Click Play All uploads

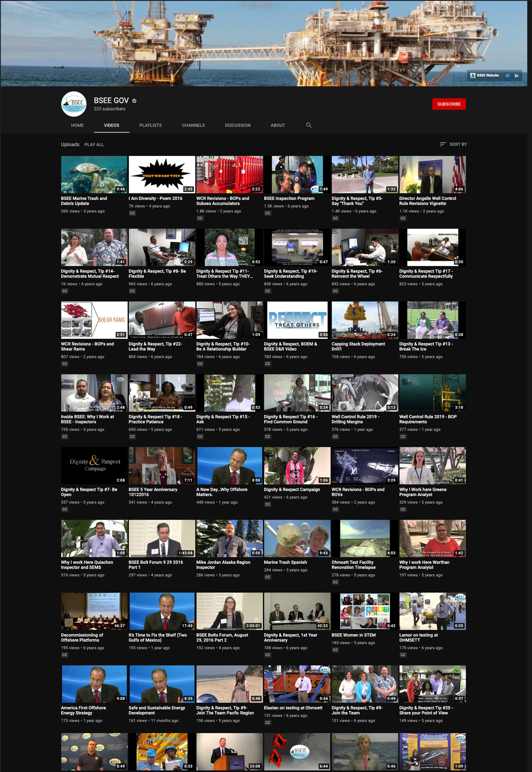(x=94, y=145)
